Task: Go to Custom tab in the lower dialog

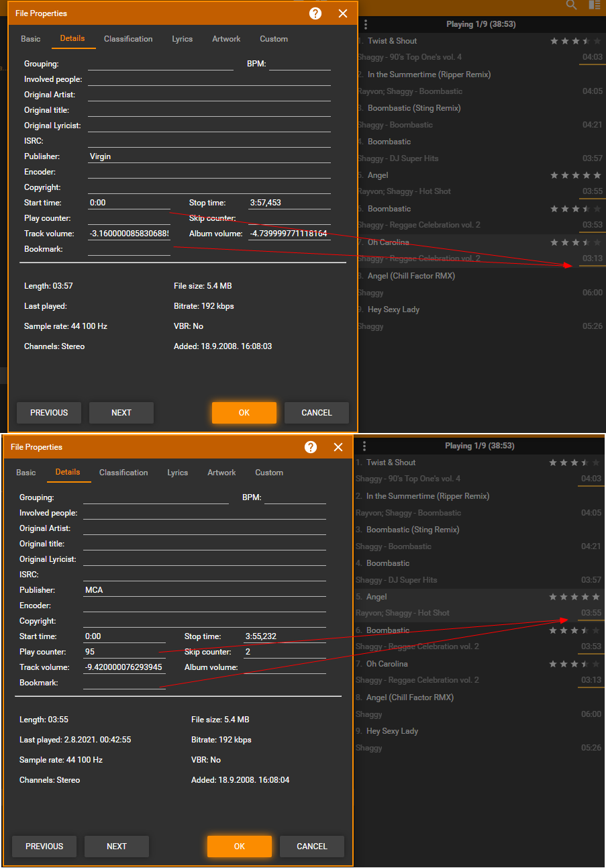Action: 269,473
